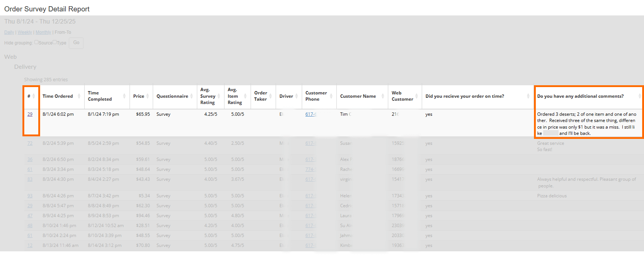This screenshot has width=644, height=255.
Task: Open order number 29 from 8/1/24
Action: [30, 114]
